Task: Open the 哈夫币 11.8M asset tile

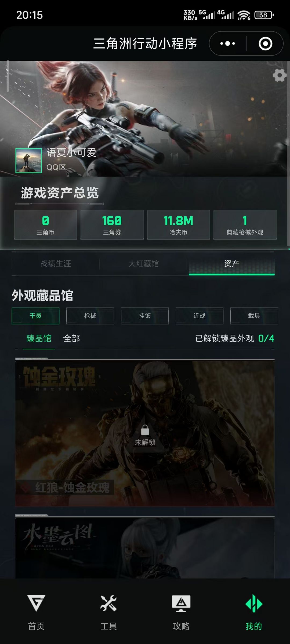Action: click(178, 225)
